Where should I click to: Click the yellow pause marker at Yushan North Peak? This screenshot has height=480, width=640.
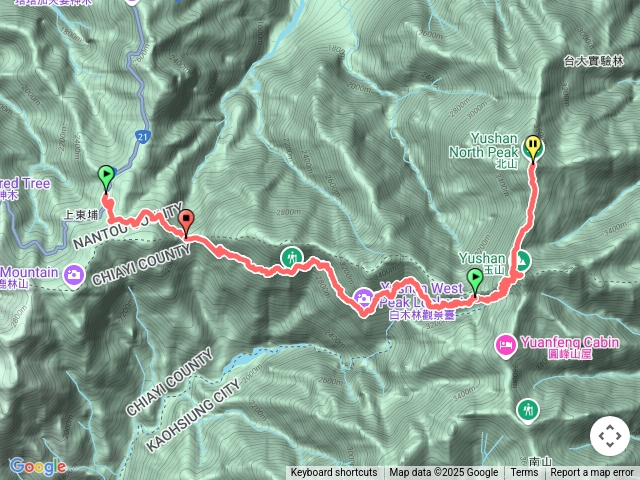pyautogui.click(x=533, y=148)
